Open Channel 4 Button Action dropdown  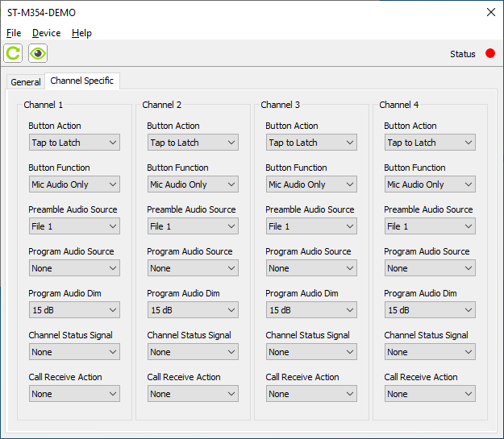pos(430,143)
